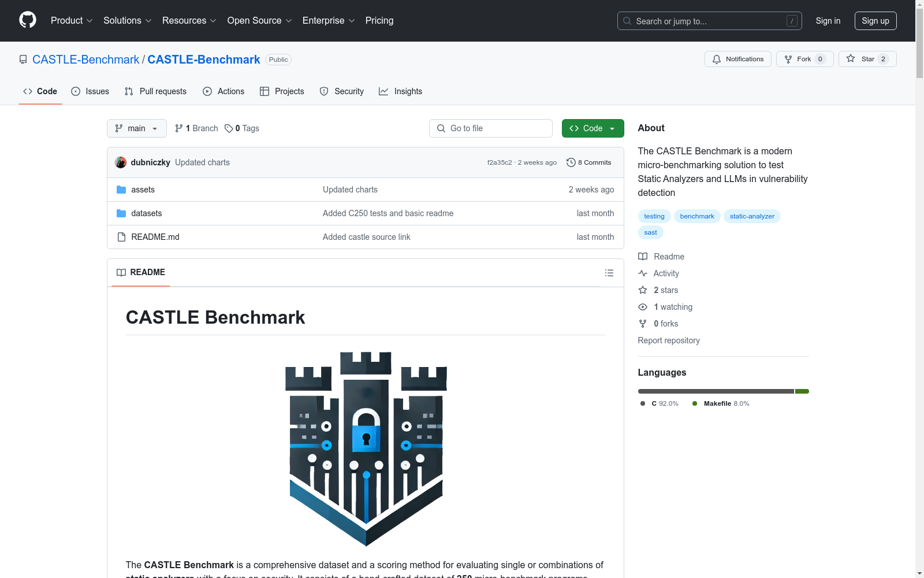Click the bell icon in Notifications
The height and width of the screenshot is (578, 924).
point(717,59)
